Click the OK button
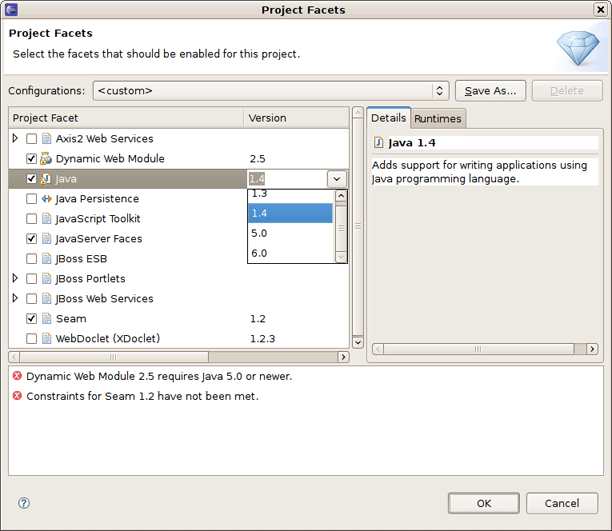612x531 pixels. click(483, 503)
